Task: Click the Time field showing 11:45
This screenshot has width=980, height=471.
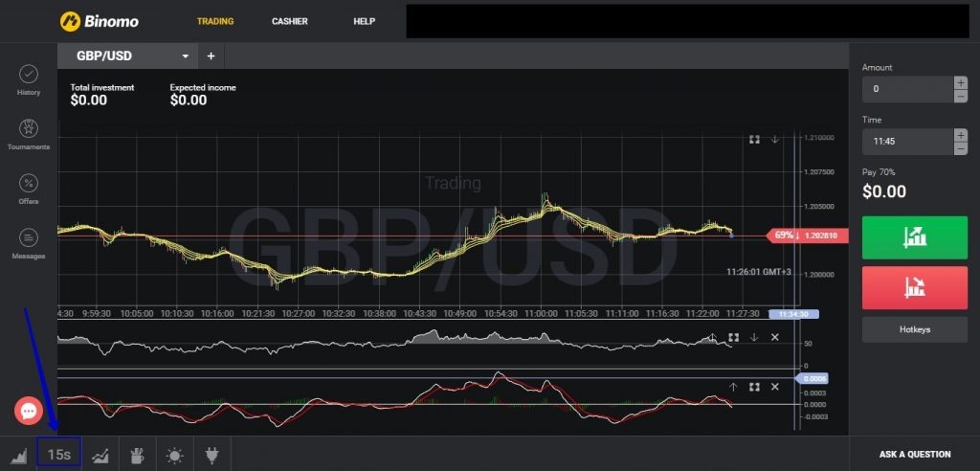Action: pyautogui.click(x=907, y=142)
